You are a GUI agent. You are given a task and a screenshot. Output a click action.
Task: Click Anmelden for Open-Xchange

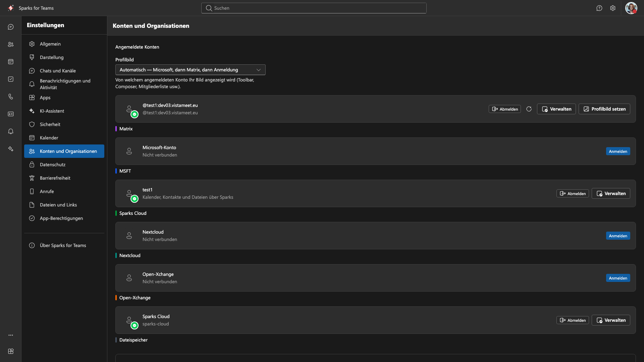point(618,278)
